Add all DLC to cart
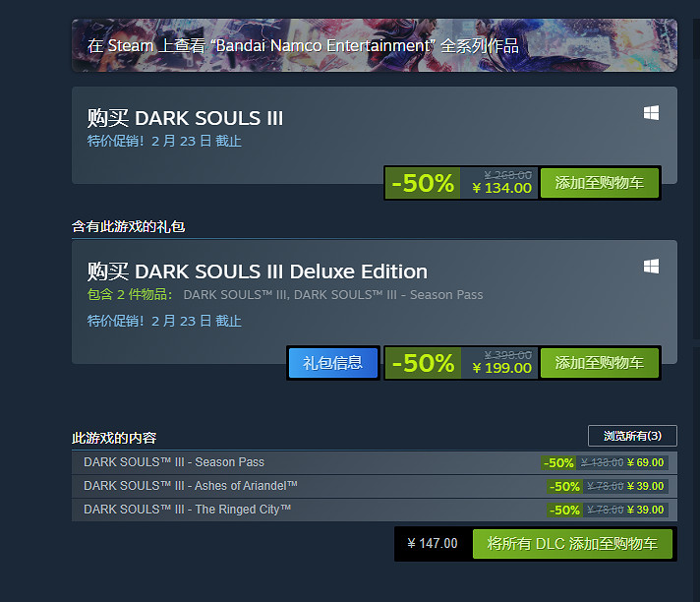Image resolution: width=700 pixels, height=602 pixels. point(572,543)
